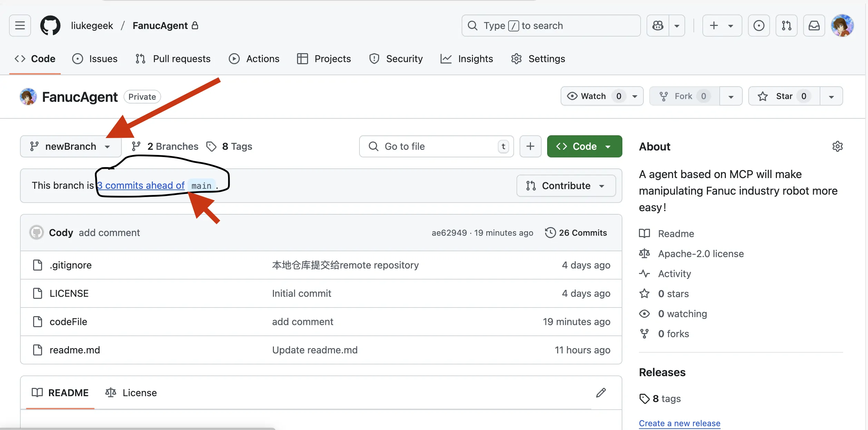Open the Watch notifications button
This screenshot has height=430, width=868.
pos(602,96)
